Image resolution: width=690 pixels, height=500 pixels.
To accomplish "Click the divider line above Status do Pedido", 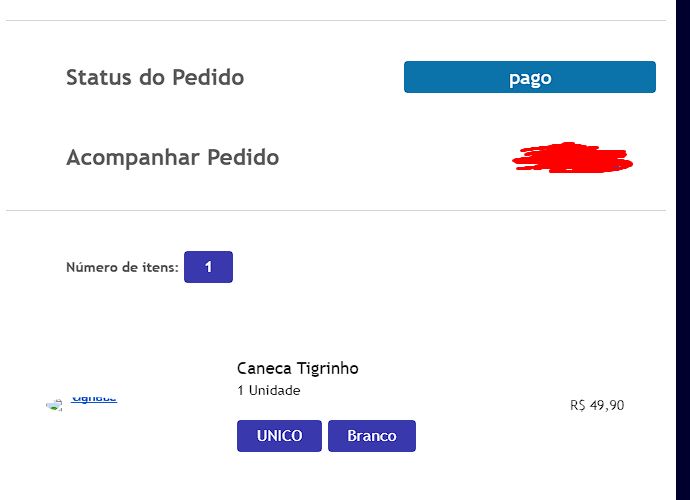I will (x=336, y=20).
